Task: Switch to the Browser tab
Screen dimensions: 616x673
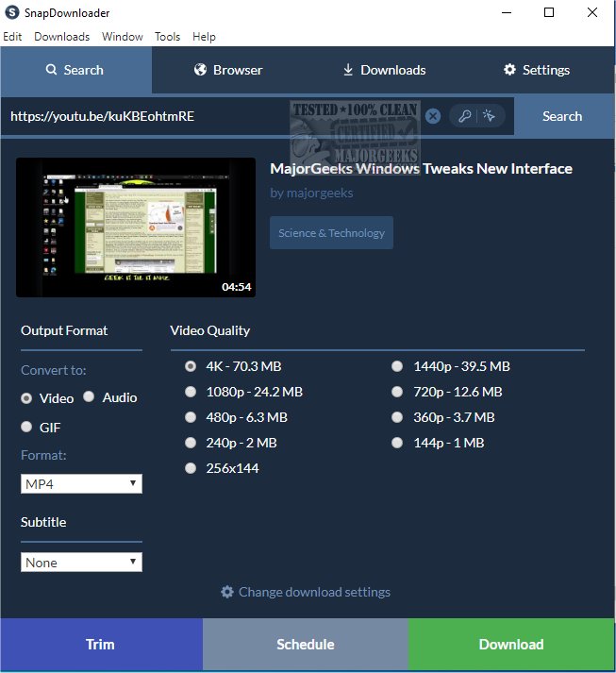Action: point(228,70)
